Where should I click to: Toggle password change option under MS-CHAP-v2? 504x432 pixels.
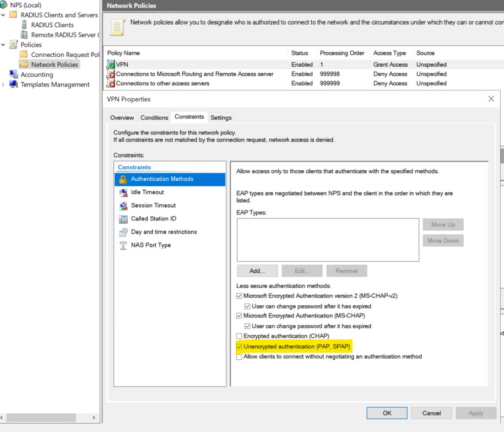pyautogui.click(x=247, y=306)
